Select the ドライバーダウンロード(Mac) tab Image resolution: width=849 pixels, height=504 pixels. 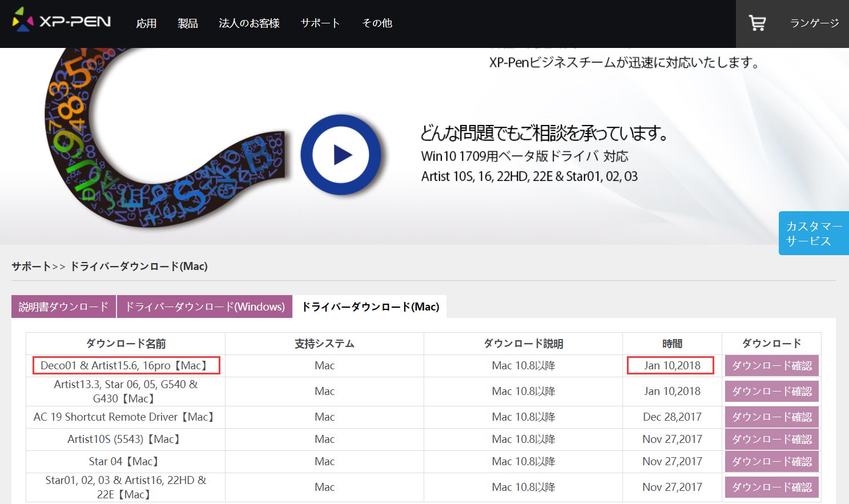pyautogui.click(x=370, y=307)
